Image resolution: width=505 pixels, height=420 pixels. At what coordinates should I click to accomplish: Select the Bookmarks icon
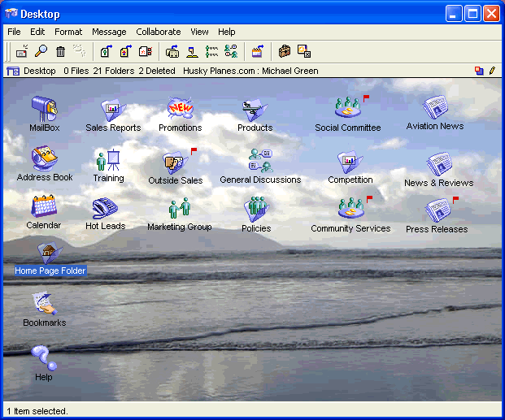point(44,304)
